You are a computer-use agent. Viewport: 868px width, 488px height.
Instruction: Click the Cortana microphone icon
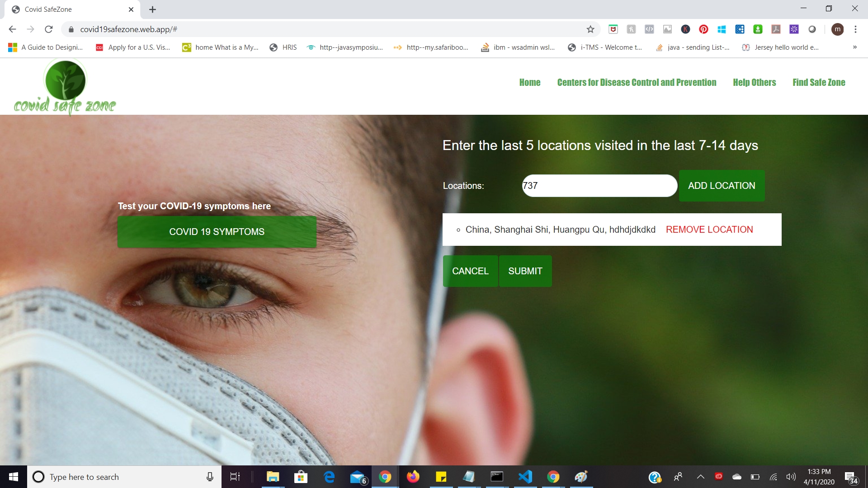[210, 477]
